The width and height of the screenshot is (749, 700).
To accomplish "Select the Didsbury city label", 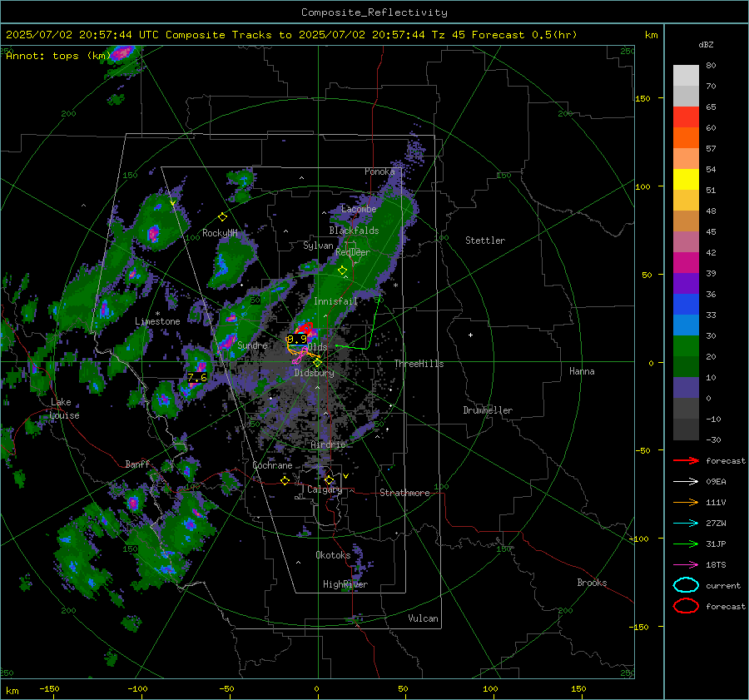I will [314, 373].
